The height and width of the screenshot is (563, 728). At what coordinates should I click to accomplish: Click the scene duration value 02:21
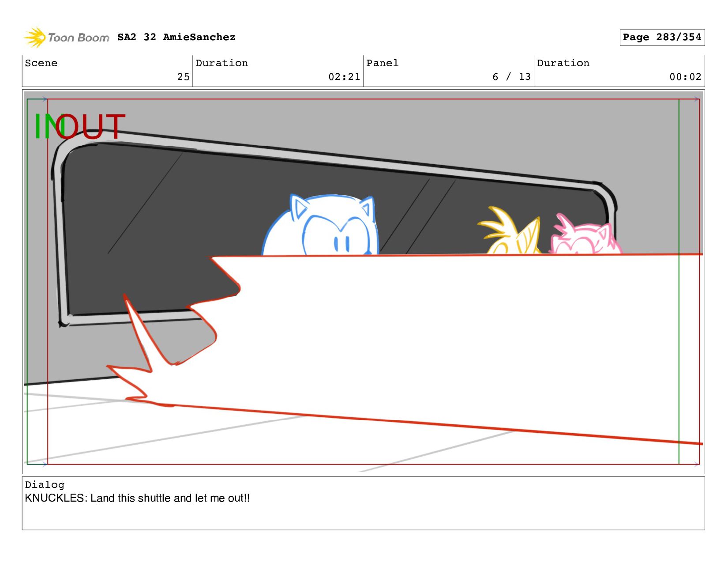click(x=344, y=77)
